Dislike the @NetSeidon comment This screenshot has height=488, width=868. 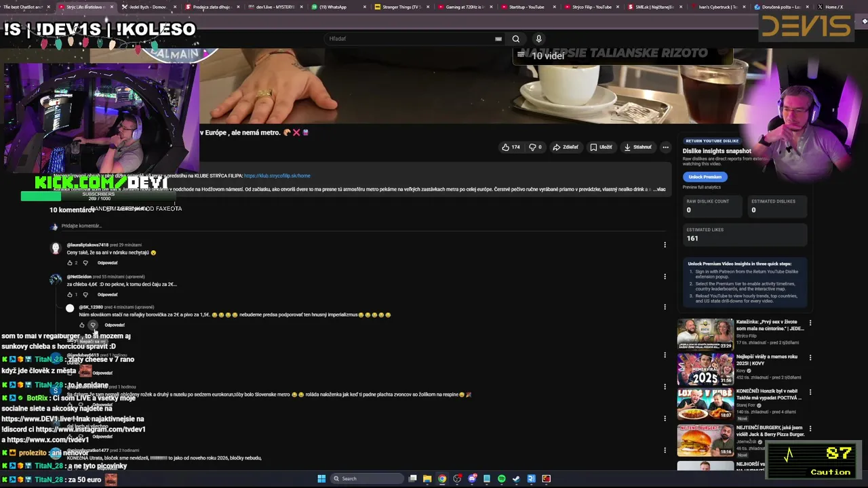coord(85,294)
